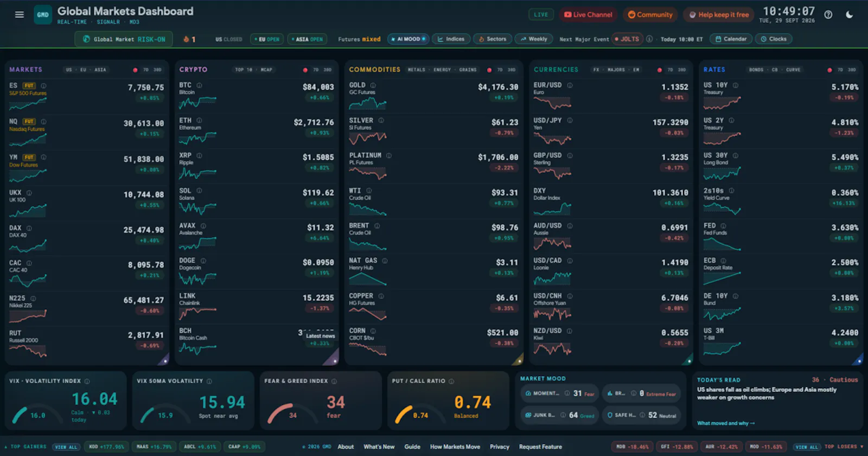The width and height of the screenshot is (868, 456).
Task: Toggle the red live dot in Currencies panel
Action: coord(660,70)
